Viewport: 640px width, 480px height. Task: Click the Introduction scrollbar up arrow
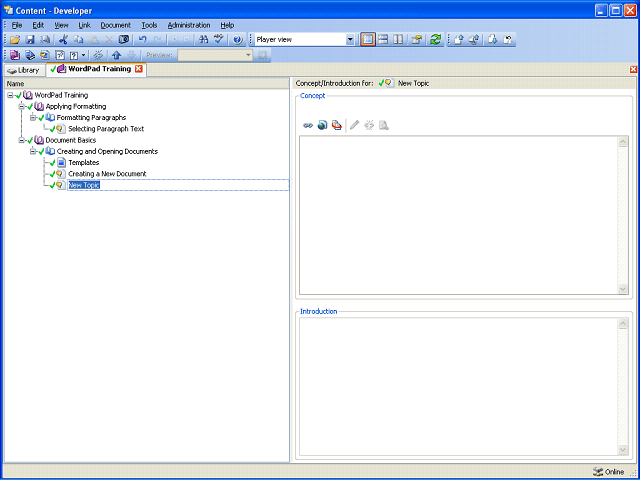pyautogui.click(x=622, y=324)
